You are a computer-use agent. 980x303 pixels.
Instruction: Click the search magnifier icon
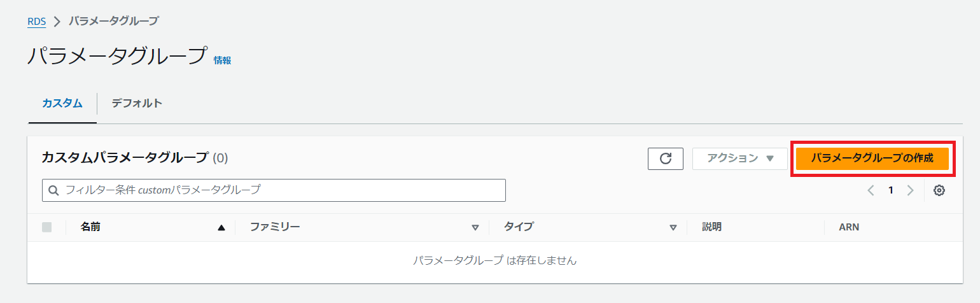(53, 190)
